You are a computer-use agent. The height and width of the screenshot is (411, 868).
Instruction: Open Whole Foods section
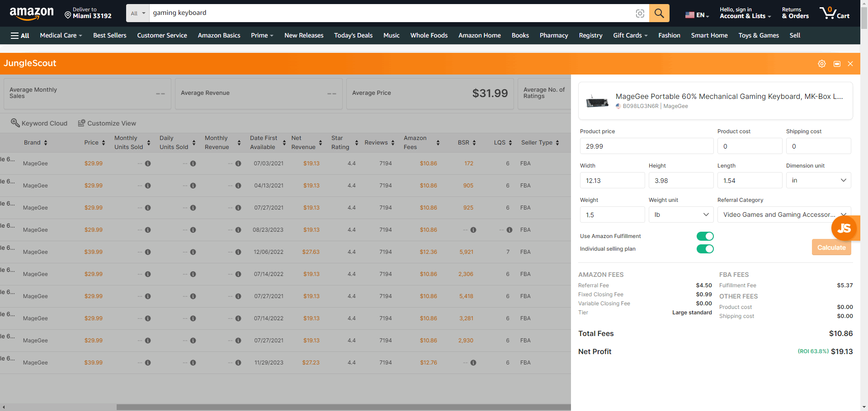(429, 36)
